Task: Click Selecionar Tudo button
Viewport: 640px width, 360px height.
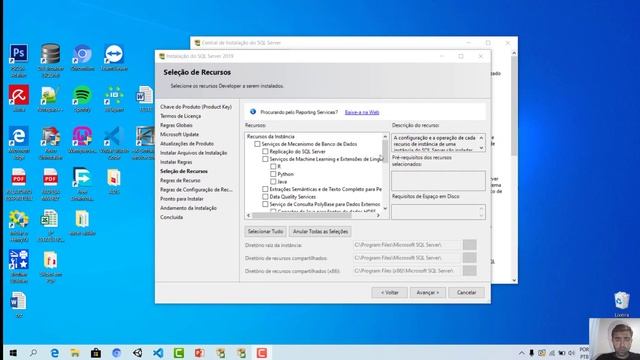Action: [265, 231]
